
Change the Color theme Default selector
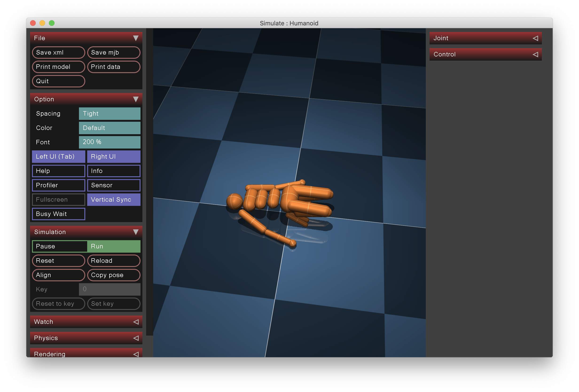110,128
